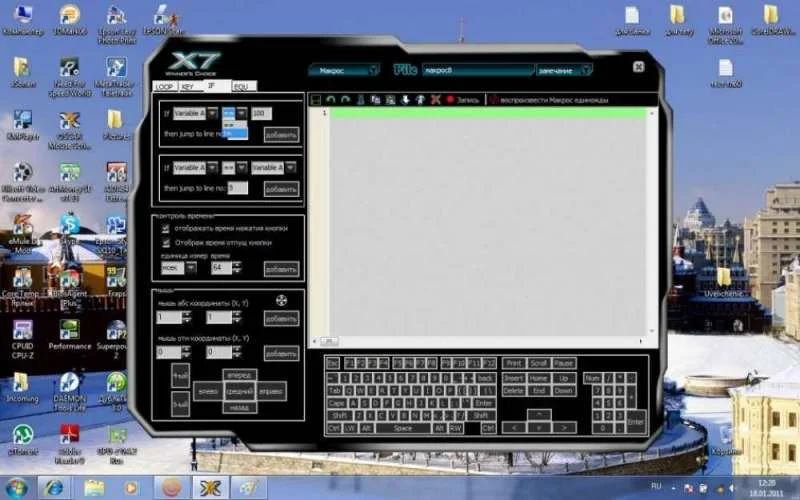Image resolution: width=800 pixels, height=500 pixels.
Task: Select the IF tab
Action: click(217, 85)
